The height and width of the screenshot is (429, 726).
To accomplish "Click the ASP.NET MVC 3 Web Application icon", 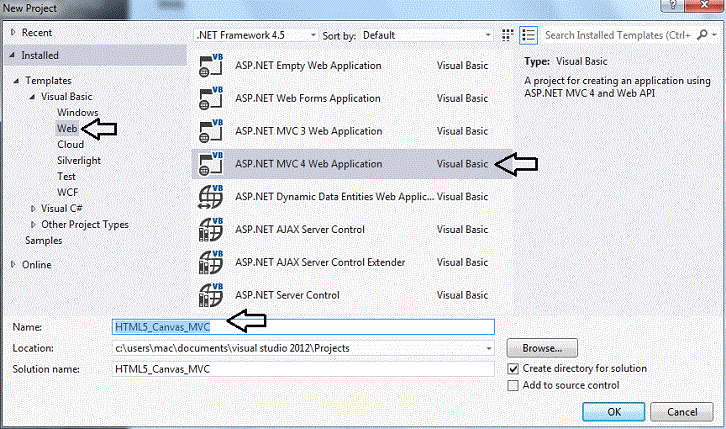I will 211,131.
